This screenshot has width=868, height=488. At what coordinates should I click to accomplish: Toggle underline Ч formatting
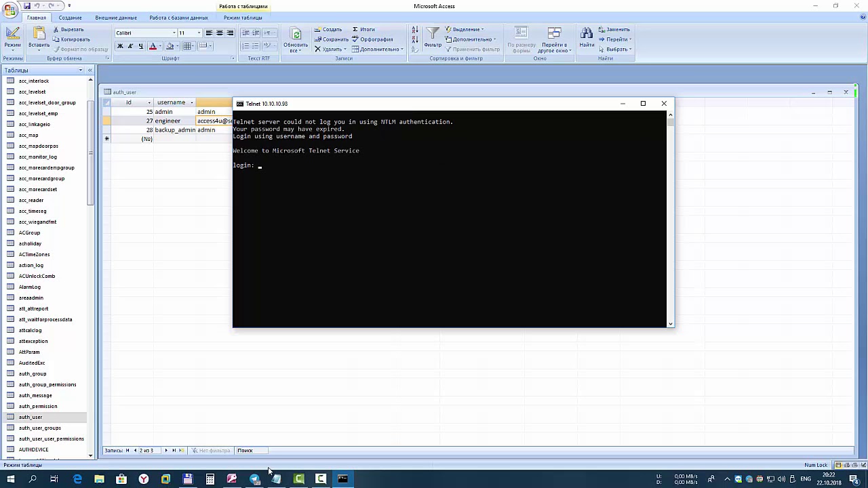coord(140,46)
